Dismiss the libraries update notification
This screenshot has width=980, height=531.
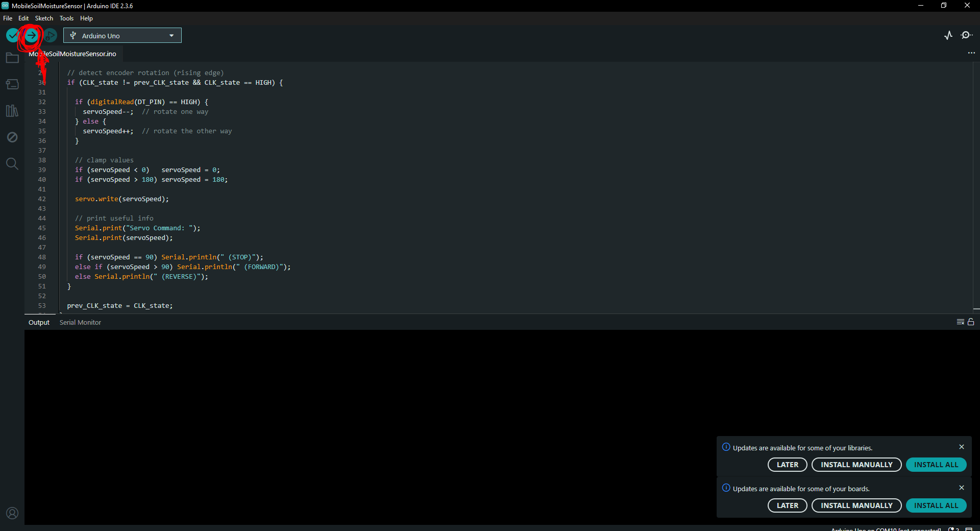962,447
